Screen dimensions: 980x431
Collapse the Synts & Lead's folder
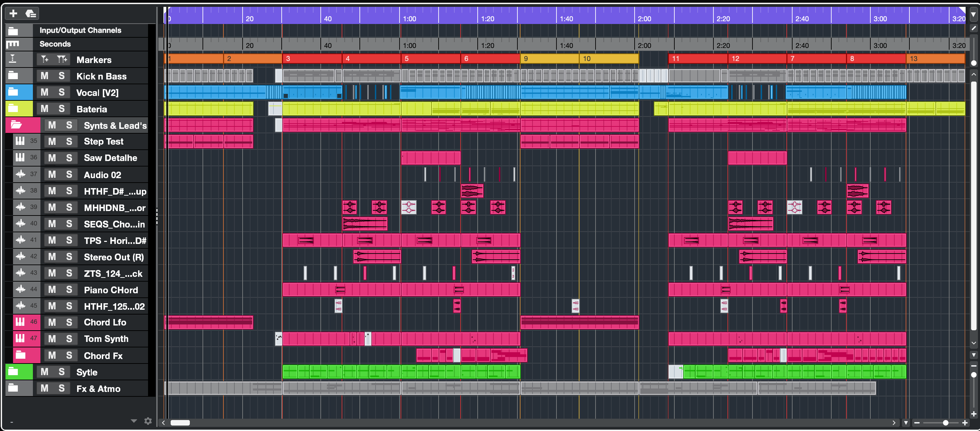pos(16,125)
